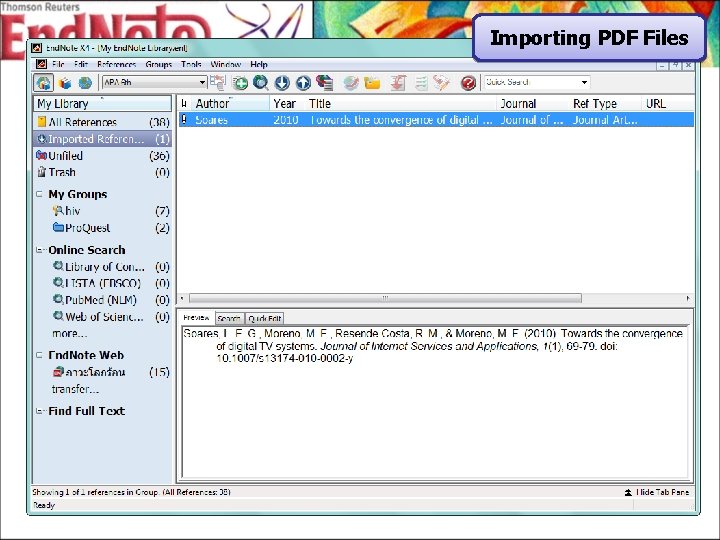Sort by the Title column header
The width and height of the screenshot is (720, 540).
[x=400, y=103]
